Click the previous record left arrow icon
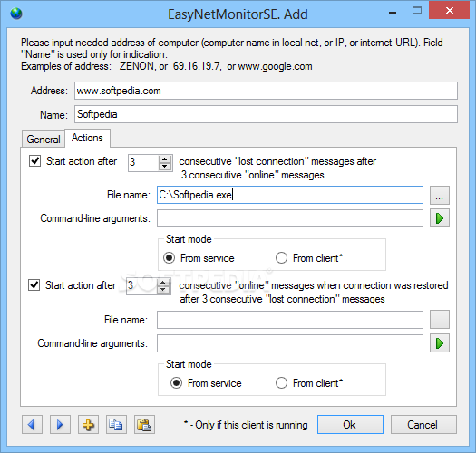The width and height of the screenshot is (476, 453). tap(32, 425)
